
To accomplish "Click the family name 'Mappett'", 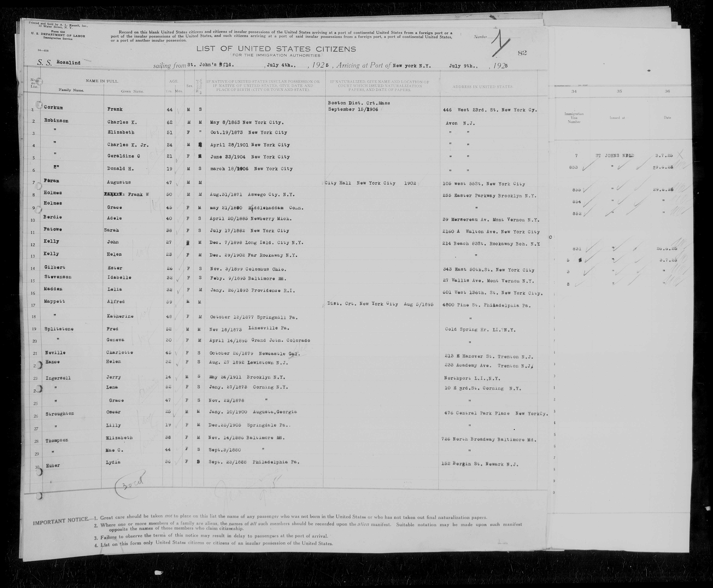I will click(x=55, y=301).
